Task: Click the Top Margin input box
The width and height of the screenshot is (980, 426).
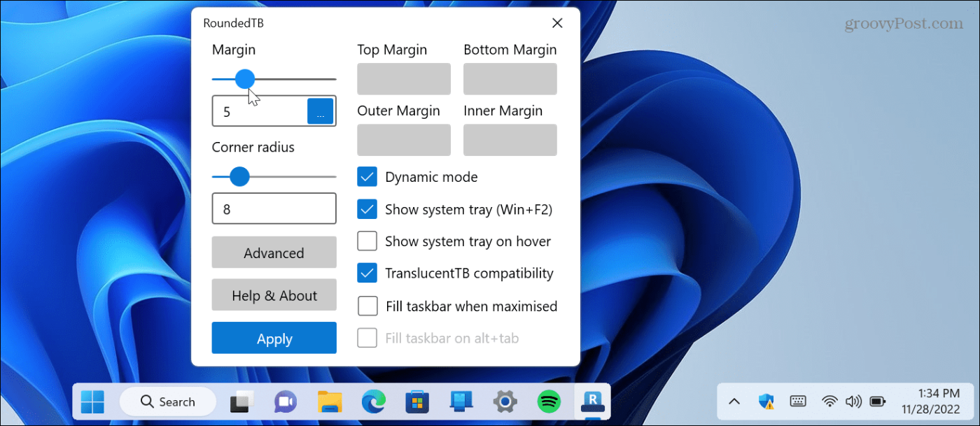Action: (x=404, y=79)
